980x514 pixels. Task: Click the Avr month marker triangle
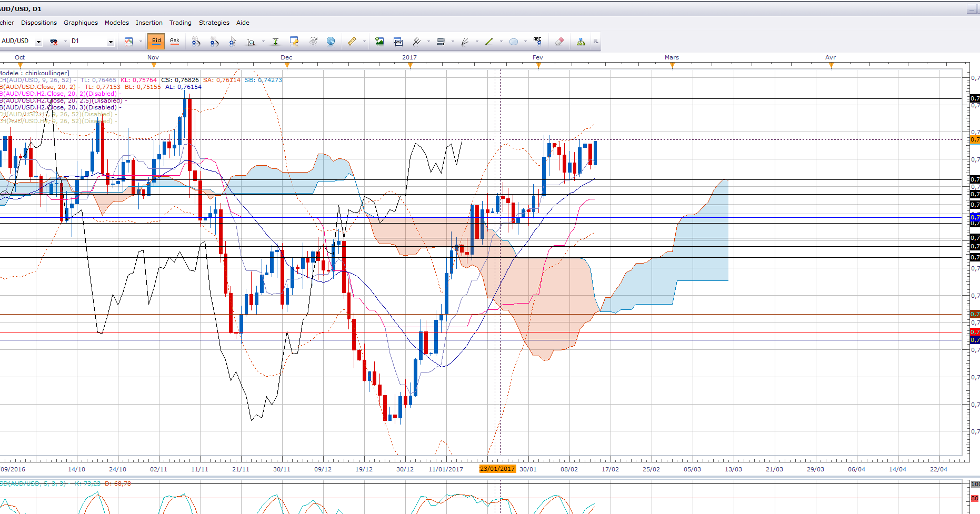coord(831,65)
